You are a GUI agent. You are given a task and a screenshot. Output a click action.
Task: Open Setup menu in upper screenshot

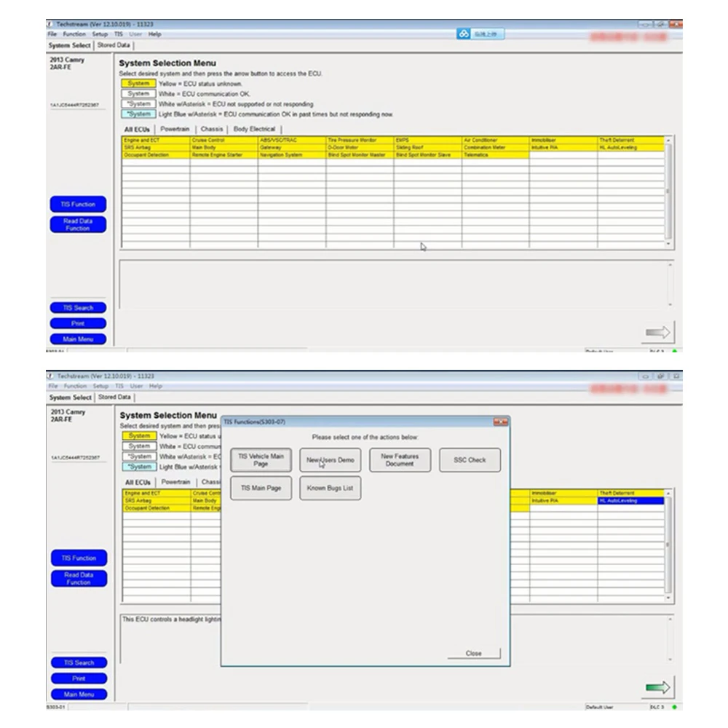(100, 34)
